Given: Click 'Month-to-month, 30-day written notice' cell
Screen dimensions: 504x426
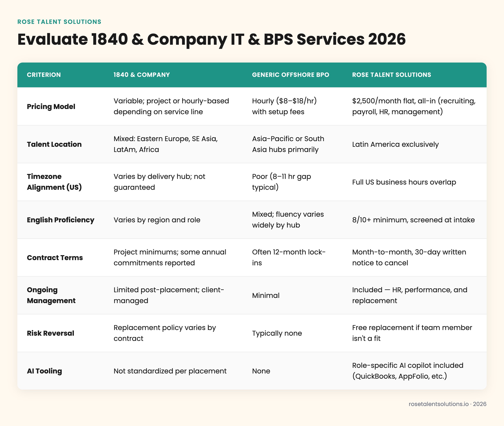Looking at the screenshot, I should [409, 258].
